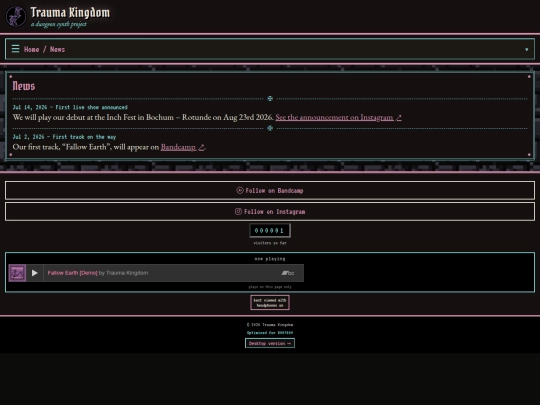Open the Instagram announcement link
The image size is (540, 405).
coord(334,117)
